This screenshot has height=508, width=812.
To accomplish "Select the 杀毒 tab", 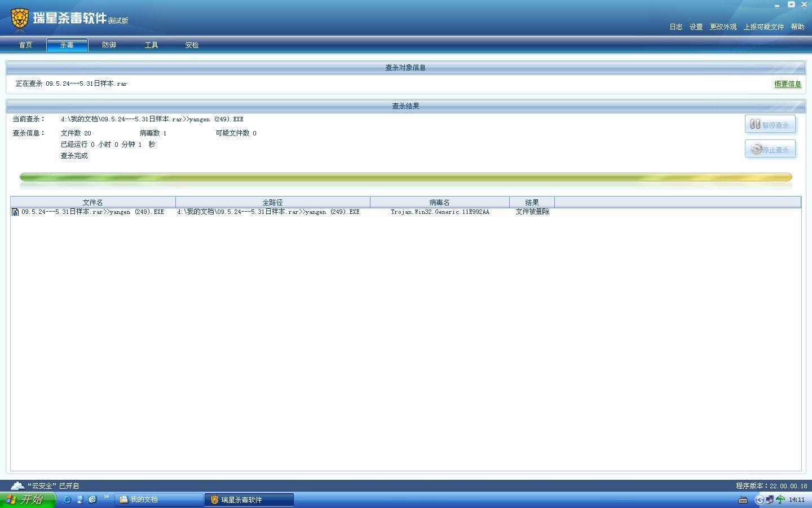I will 67,45.
